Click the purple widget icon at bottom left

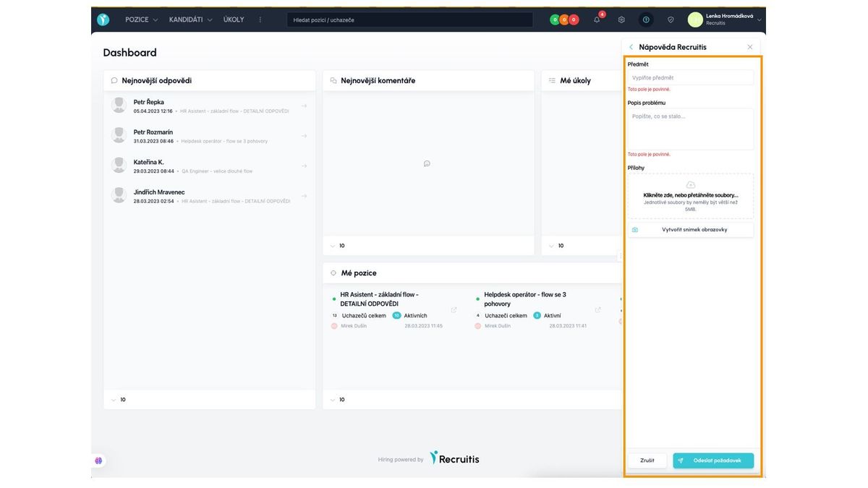click(98, 461)
